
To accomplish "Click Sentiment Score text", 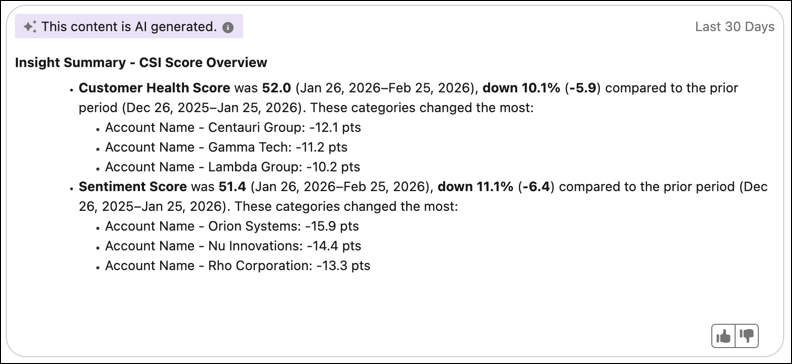I will tap(133, 187).
